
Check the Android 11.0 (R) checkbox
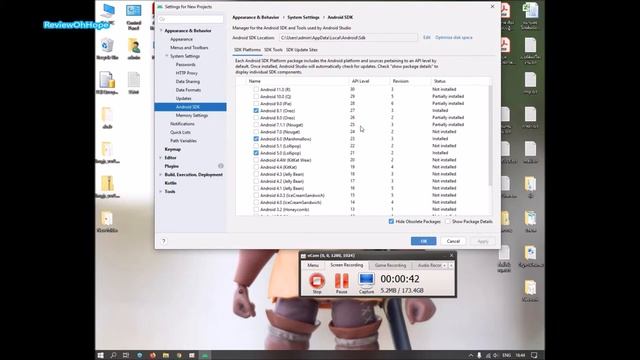click(256, 89)
